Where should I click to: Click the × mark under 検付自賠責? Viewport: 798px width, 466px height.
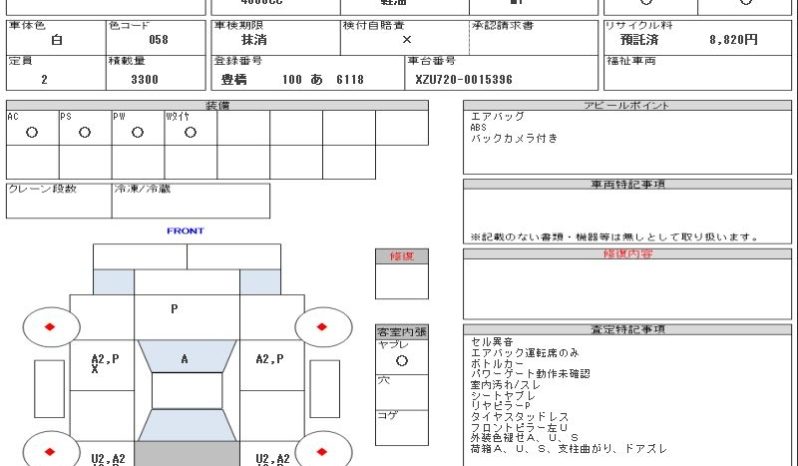click(x=407, y=40)
